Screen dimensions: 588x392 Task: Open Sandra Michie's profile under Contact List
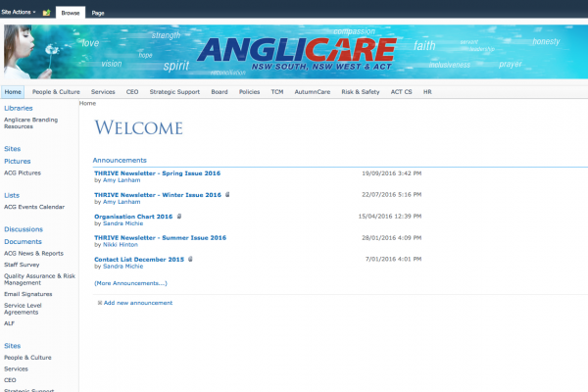coord(123,267)
